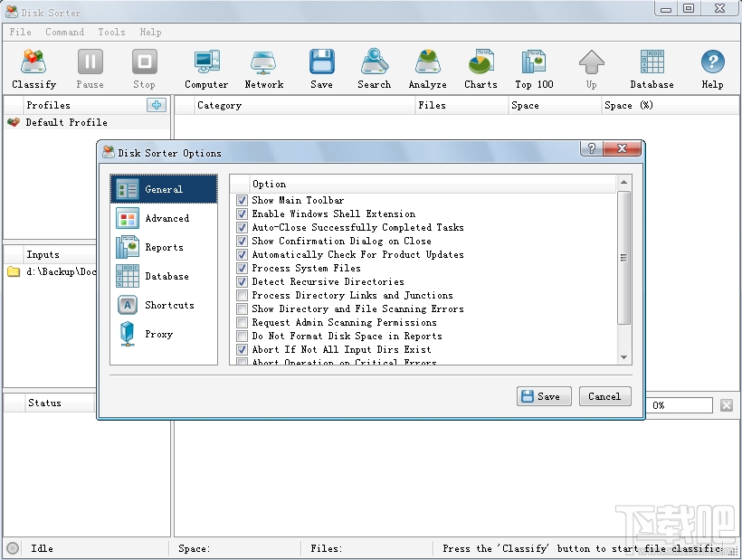The image size is (742, 560).
Task: Close the Disk Sorter Options dialog
Action: (623, 148)
